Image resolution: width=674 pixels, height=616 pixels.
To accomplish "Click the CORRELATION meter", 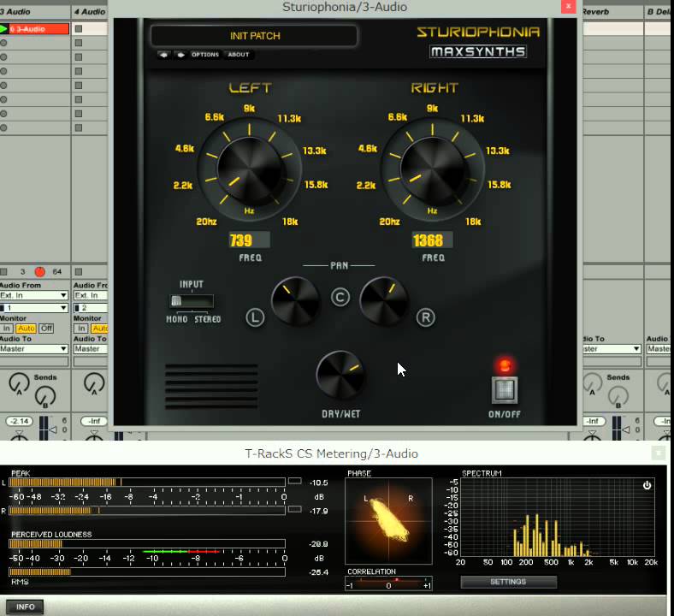I will (x=388, y=584).
